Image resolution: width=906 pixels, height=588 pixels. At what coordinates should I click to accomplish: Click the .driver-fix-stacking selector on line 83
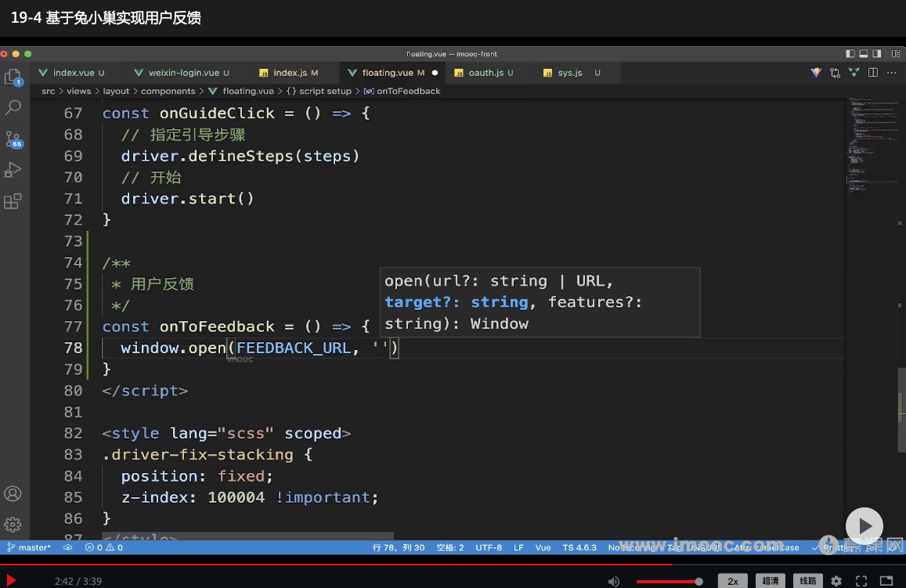[197, 455]
